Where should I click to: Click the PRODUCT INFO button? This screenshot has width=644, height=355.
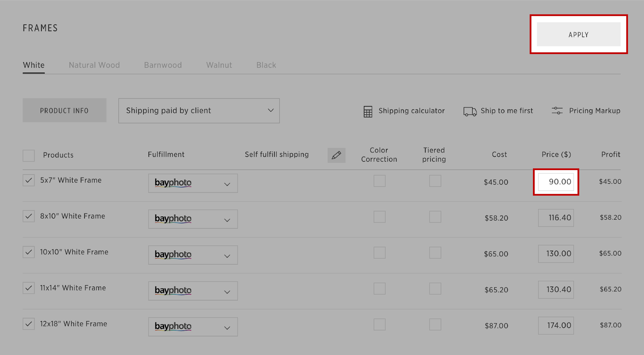pos(64,110)
